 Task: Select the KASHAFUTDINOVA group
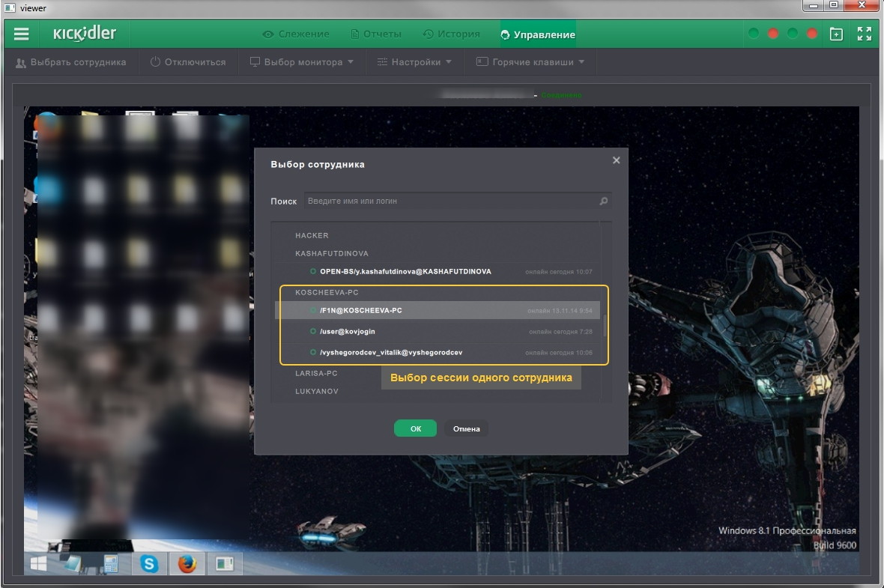point(331,254)
